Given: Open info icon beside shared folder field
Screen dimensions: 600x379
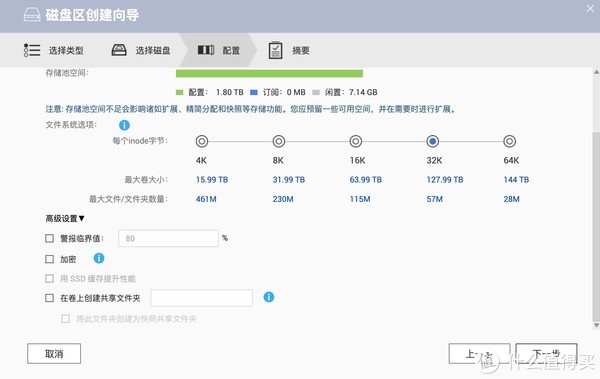Looking at the screenshot, I should point(269,297).
